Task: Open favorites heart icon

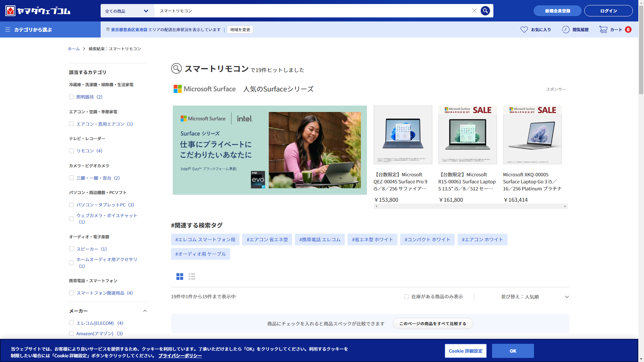Action: [524, 29]
